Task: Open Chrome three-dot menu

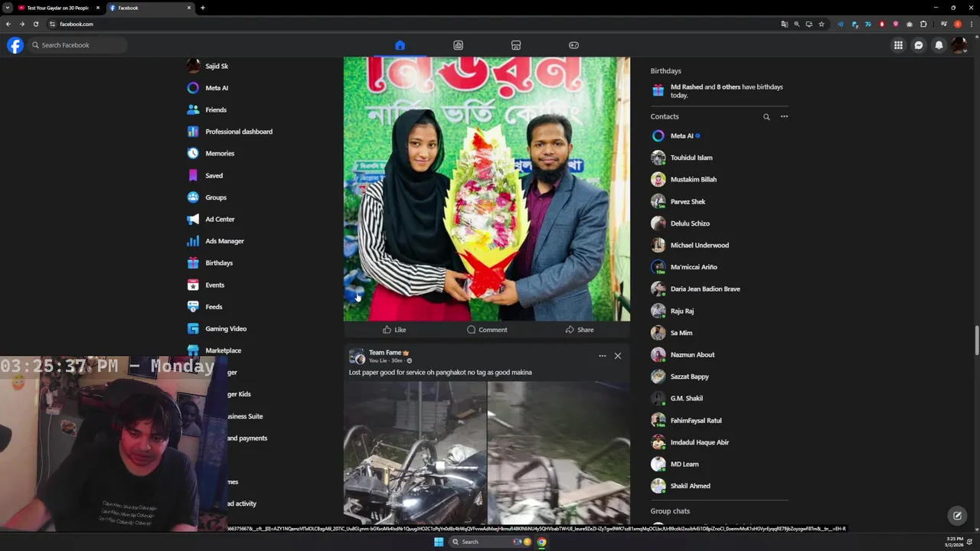Action: pos(971,24)
